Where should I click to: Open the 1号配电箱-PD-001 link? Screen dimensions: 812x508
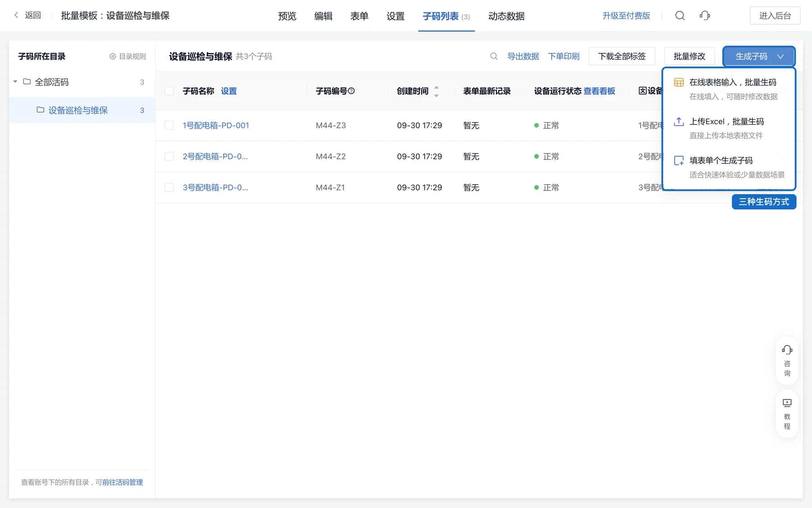click(216, 125)
